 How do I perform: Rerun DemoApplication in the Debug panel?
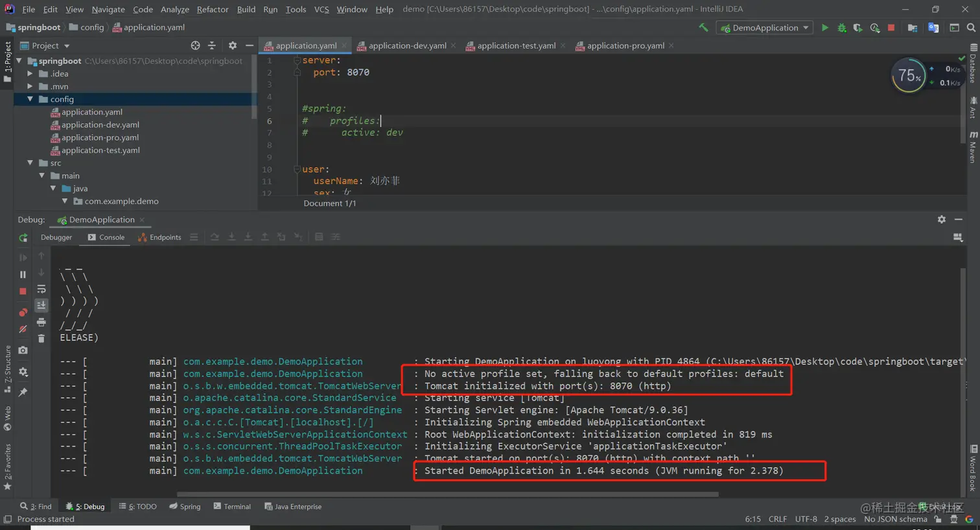(x=23, y=238)
